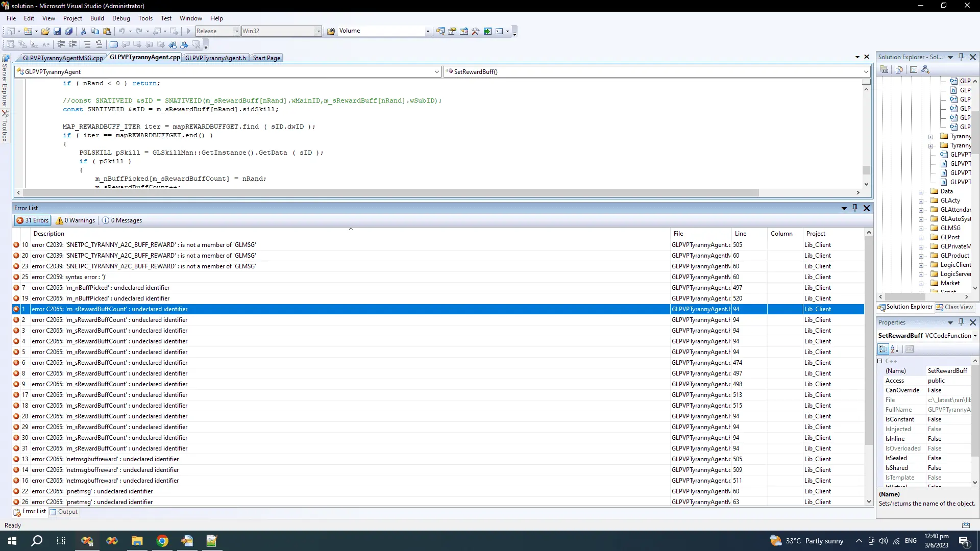The image size is (980, 551).
Task: Click the Undo arrow icon
Action: [122, 31]
